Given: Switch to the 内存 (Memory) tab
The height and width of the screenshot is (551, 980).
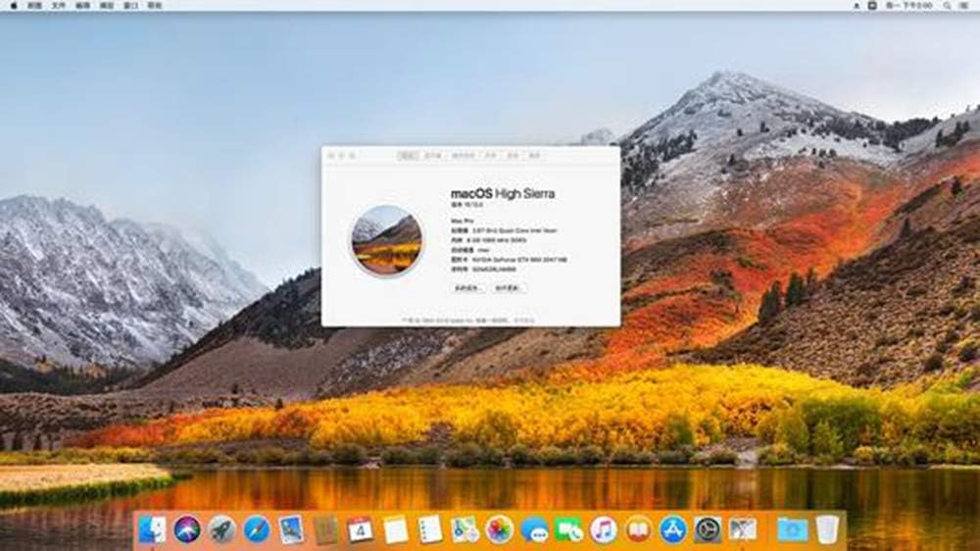Looking at the screenshot, I should (491, 155).
